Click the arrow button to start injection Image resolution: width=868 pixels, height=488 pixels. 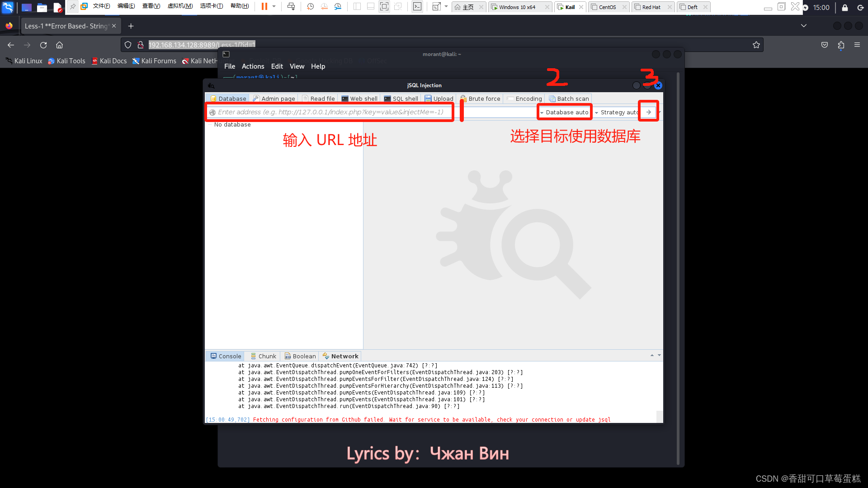pos(648,112)
